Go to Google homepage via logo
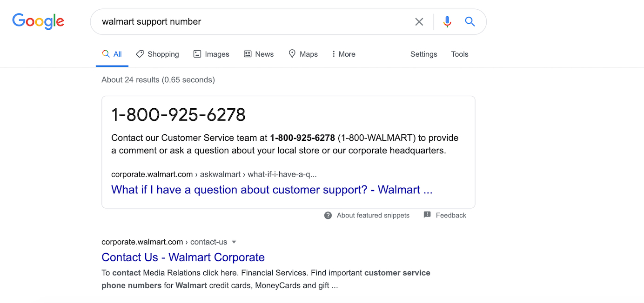Image resolution: width=644 pixels, height=303 pixels. [38, 21]
